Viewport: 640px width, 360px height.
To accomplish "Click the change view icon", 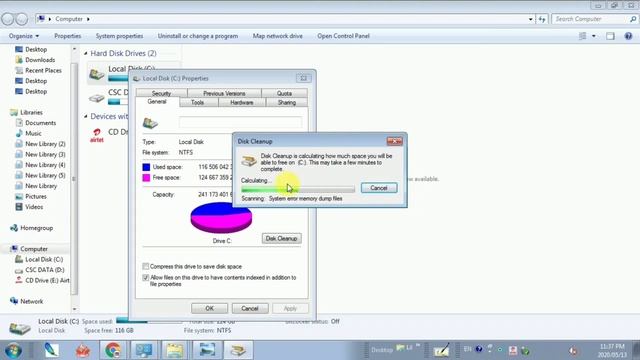I will (x=582, y=36).
